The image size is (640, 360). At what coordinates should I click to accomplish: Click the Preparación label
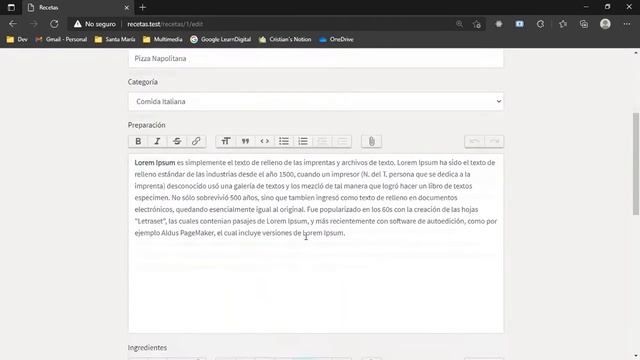pyautogui.click(x=147, y=125)
